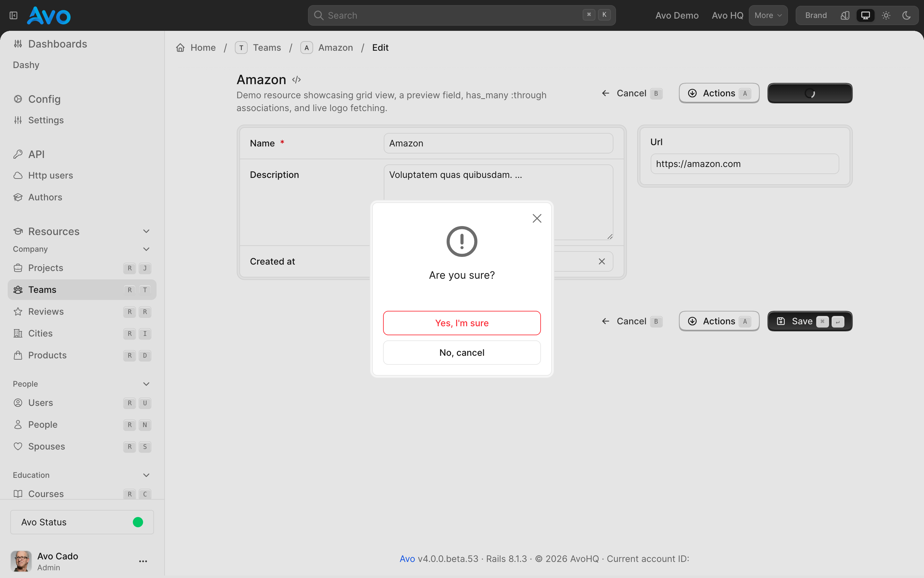The height and width of the screenshot is (578, 924).
Task: Select the swatches theme icon
Action: point(845,15)
